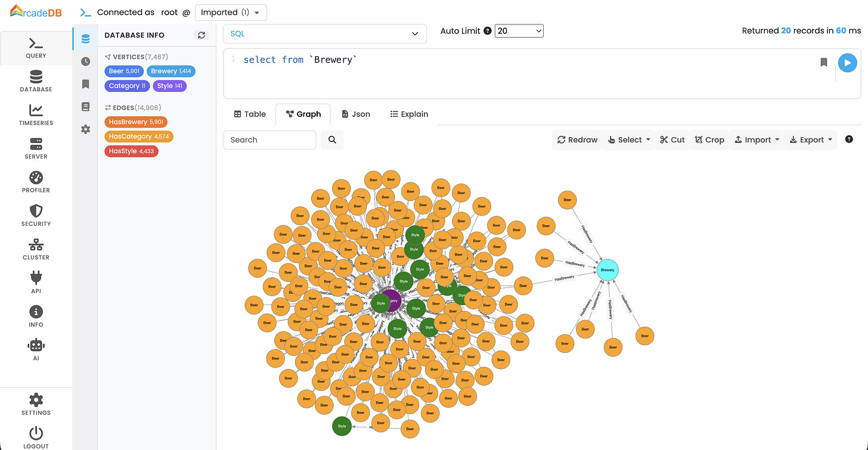
Task: Click the Redraw graph button
Action: click(x=576, y=139)
